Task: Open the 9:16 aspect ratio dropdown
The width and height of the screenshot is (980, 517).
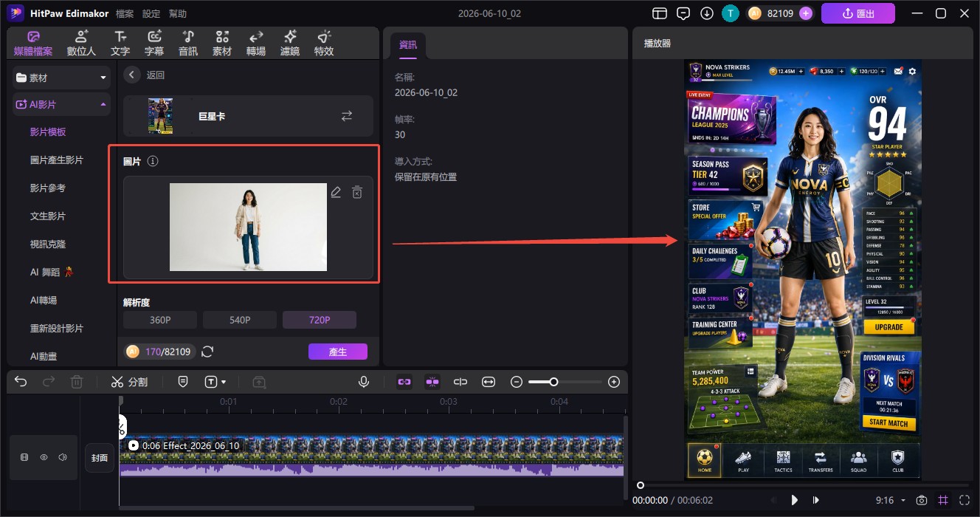Action: click(x=891, y=500)
